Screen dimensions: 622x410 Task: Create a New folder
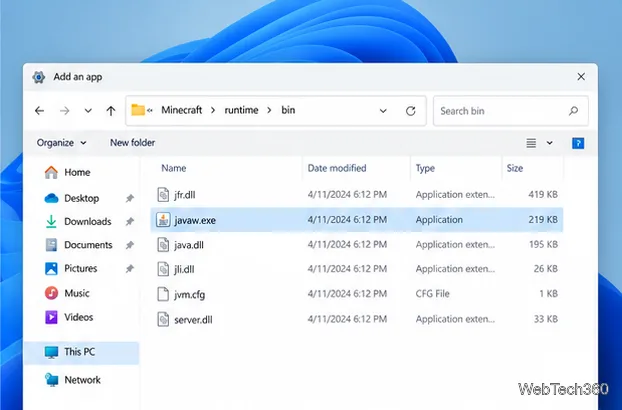pos(132,143)
